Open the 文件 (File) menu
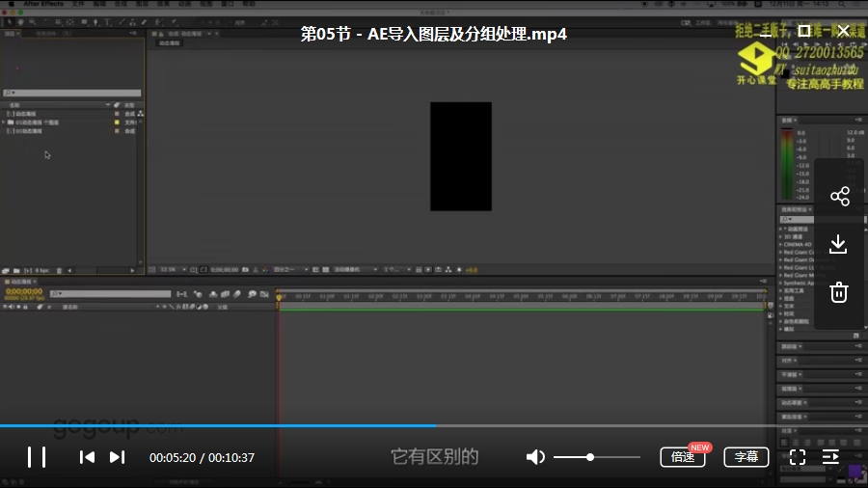 [77, 4]
